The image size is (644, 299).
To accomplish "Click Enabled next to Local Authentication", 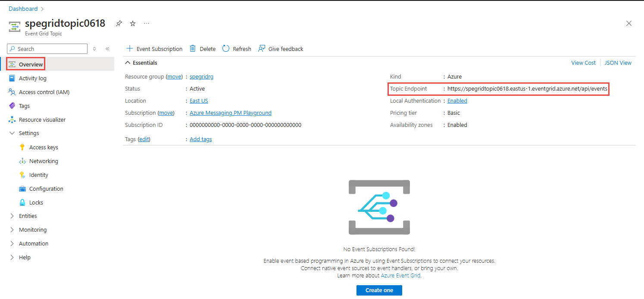I will pos(457,101).
